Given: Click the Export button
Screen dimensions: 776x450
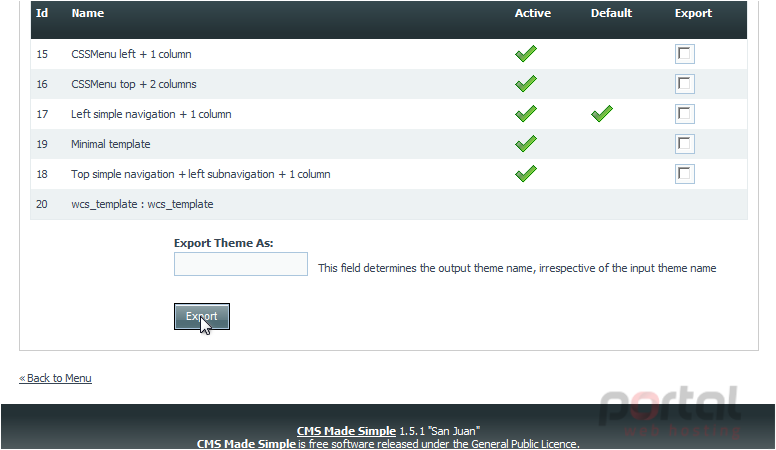Looking at the screenshot, I should tap(202, 316).
